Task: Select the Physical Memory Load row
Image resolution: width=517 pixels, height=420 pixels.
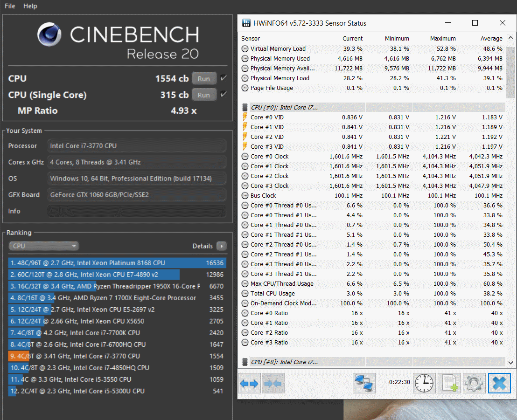Action: click(373, 78)
